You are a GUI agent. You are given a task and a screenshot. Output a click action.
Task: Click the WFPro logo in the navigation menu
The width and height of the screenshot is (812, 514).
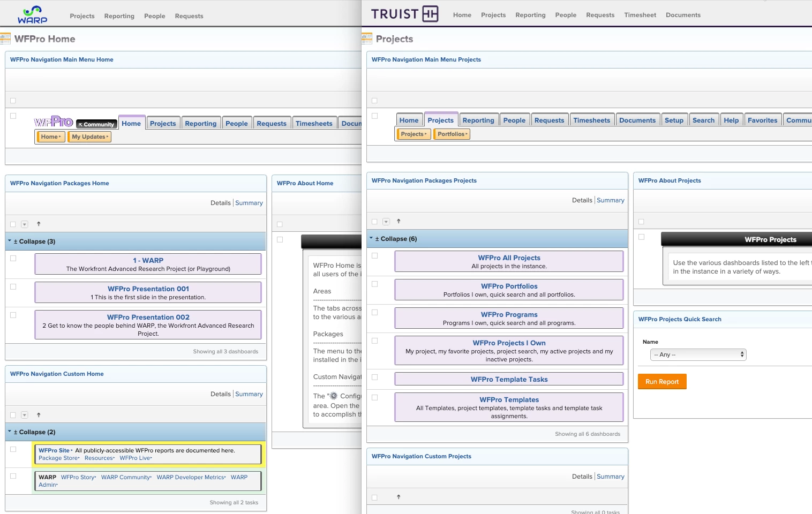point(54,122)
